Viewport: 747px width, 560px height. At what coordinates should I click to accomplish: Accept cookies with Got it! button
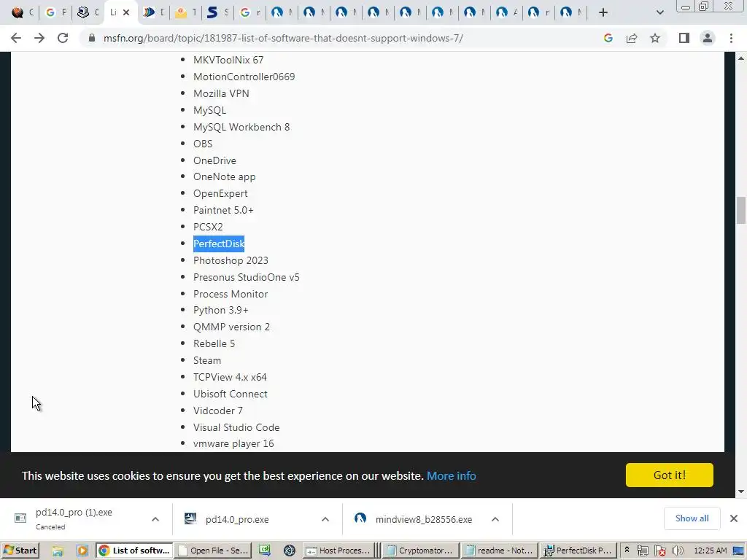[670, 475]
